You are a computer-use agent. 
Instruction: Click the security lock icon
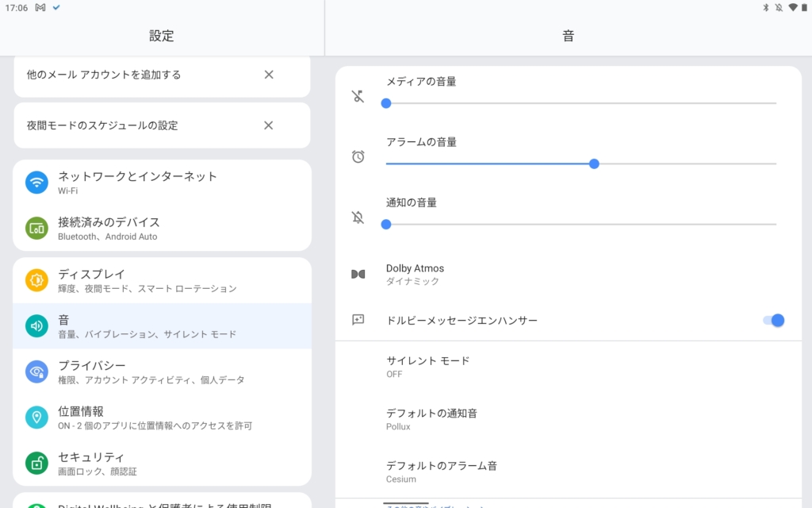[36, 464]
